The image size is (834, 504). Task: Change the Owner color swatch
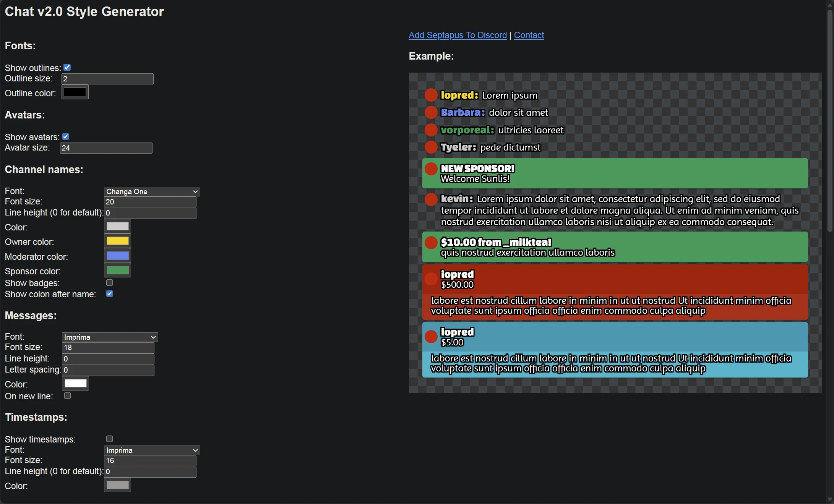117,241
